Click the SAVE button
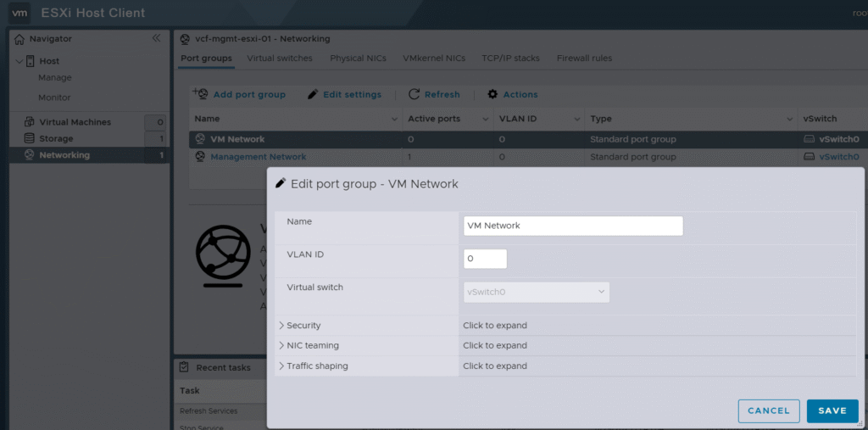Viewport: 868px width, 430px height. point(832,410)
